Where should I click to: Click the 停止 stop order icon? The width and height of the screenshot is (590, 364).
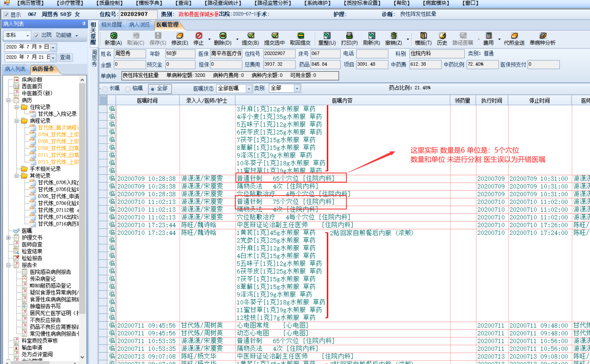tap(198, 36)
